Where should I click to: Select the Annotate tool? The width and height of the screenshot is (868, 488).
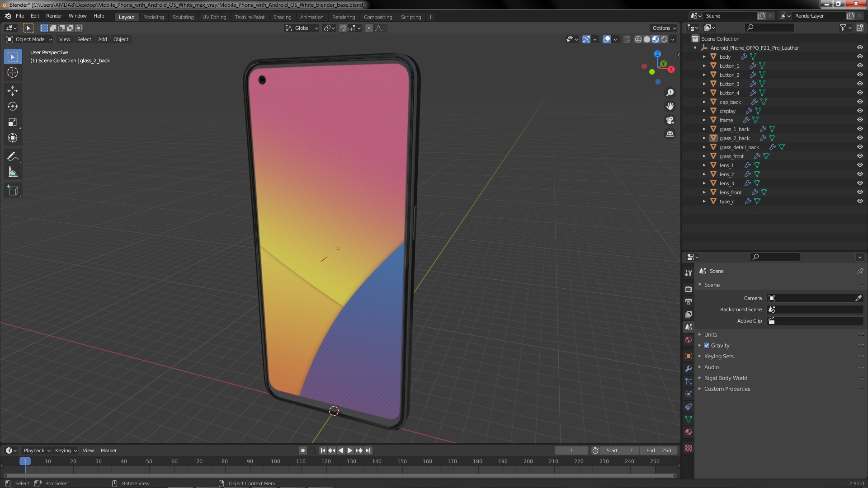(x=13, y=157)
